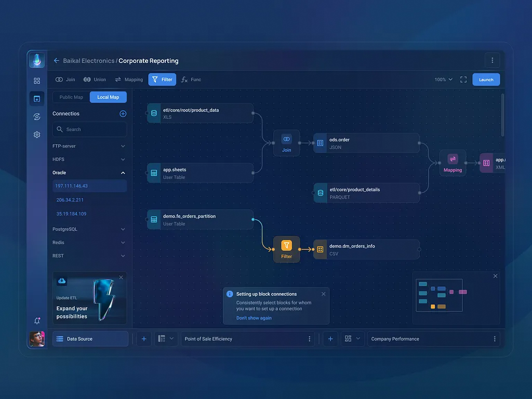
Task: Expand the REST connection group
Action: pyautogui.click(x=89, y=256)
